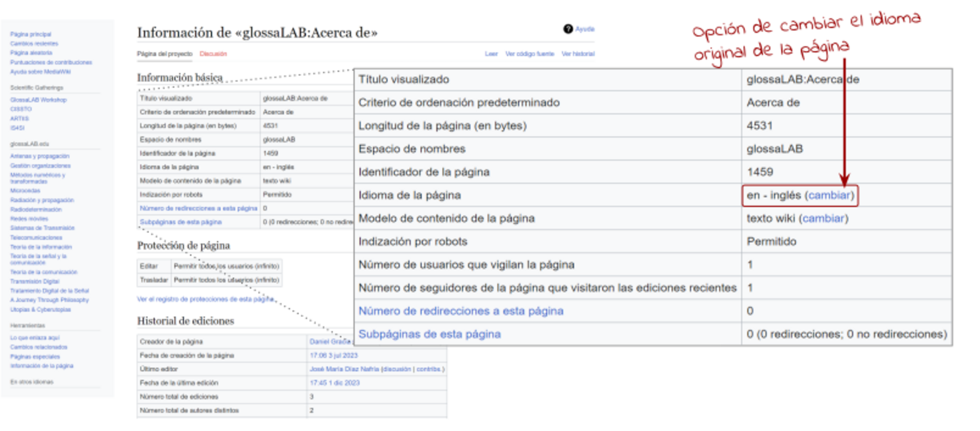Open Lo que enlaza aquí tool link

point(35,338)
